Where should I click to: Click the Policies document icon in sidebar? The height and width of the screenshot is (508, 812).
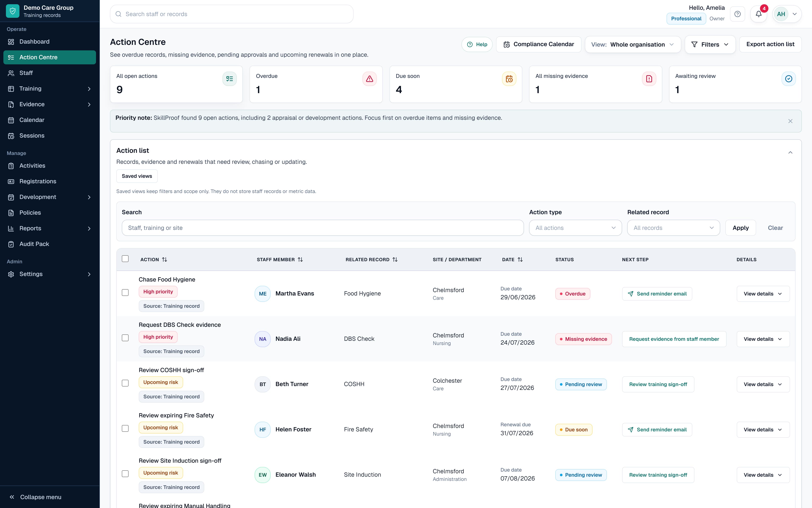tap(11, 213)
